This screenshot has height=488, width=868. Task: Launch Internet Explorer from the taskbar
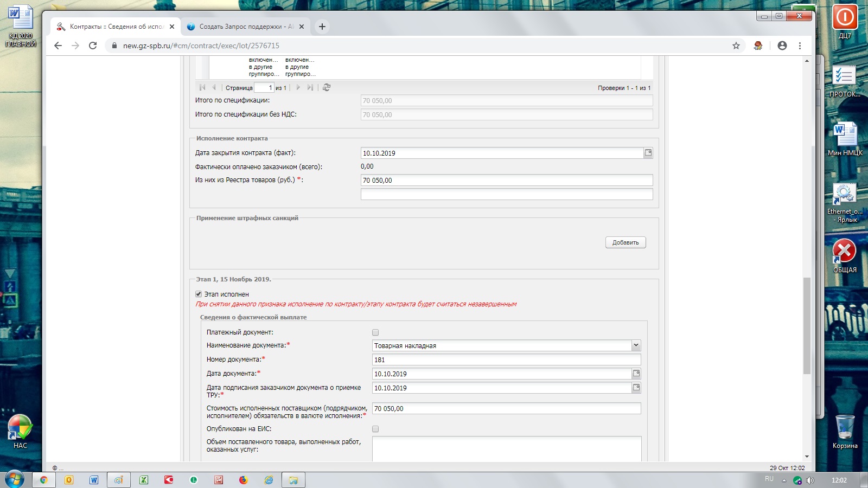tap(269, 480)
